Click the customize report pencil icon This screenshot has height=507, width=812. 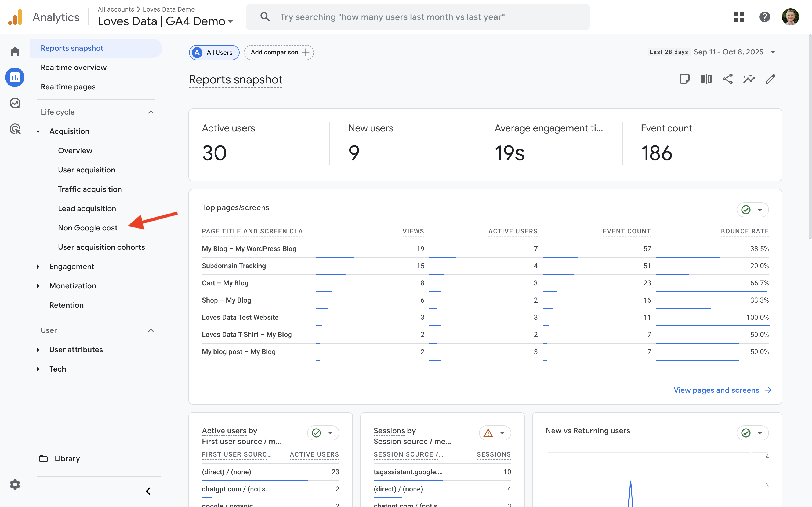[770, 79]
